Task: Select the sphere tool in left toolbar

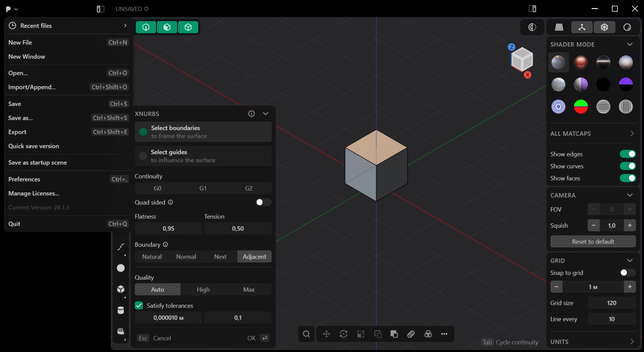Action: (x=121, y=268)
